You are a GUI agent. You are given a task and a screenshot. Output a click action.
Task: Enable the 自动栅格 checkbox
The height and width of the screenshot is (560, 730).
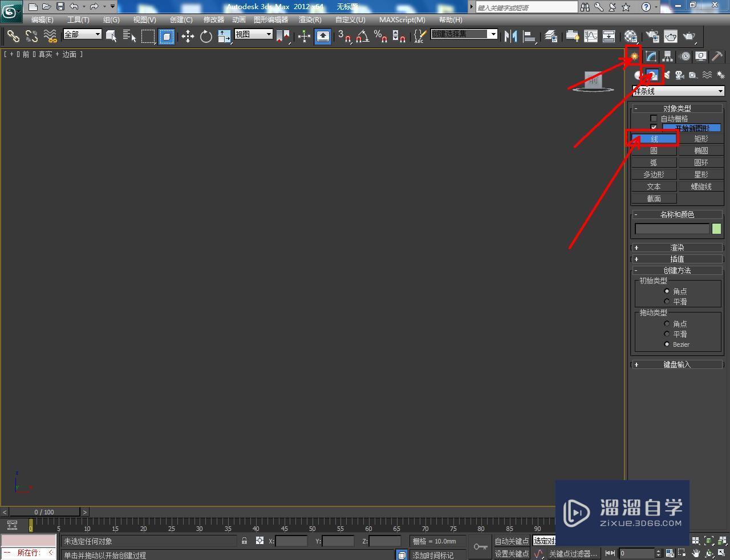click(654, 119)
